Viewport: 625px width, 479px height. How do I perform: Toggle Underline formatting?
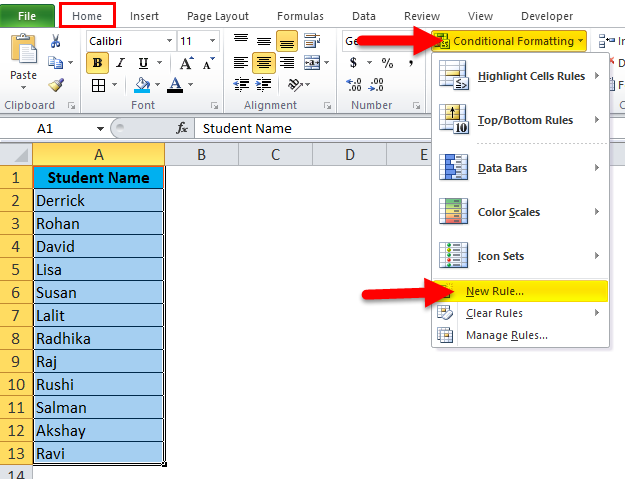(x=143, y=63)
